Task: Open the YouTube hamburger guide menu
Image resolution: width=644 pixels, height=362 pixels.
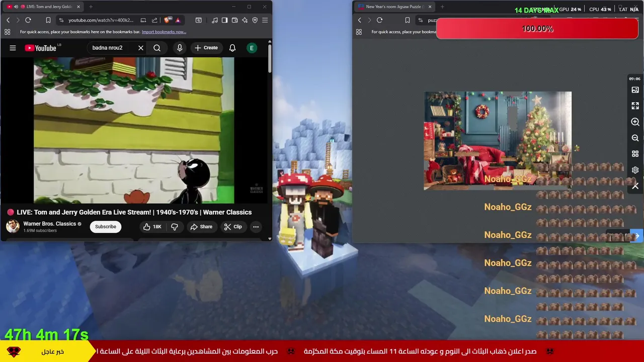Action: [13, 48]
